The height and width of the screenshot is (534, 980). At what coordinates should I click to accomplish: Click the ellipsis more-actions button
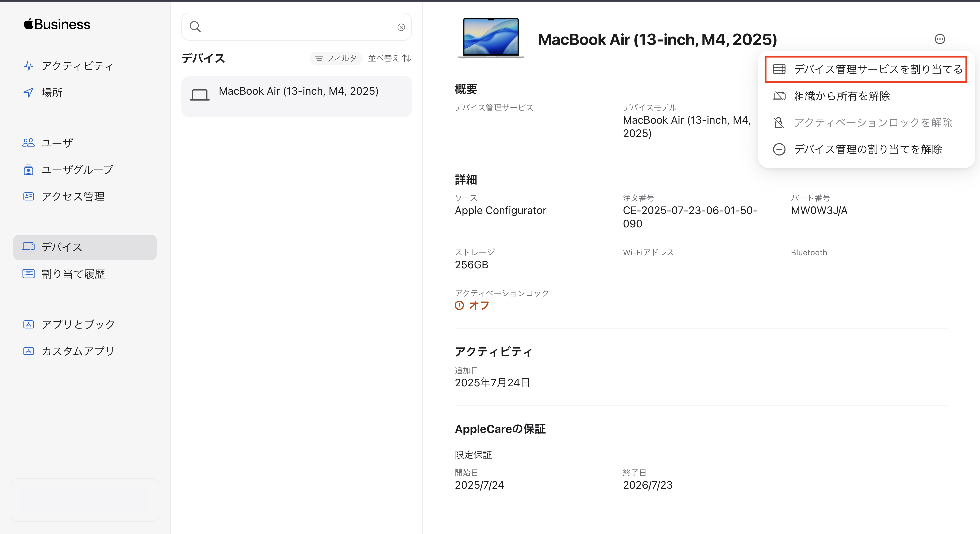point(940,39)
